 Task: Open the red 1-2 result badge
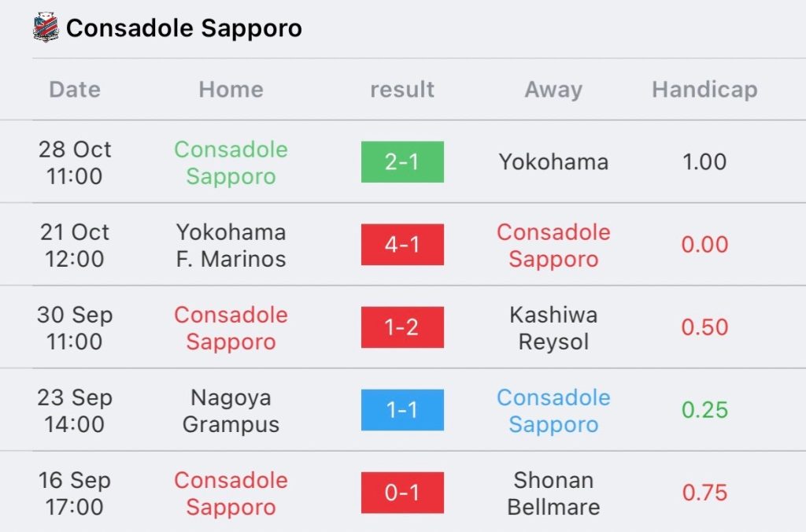click(402, 327)
